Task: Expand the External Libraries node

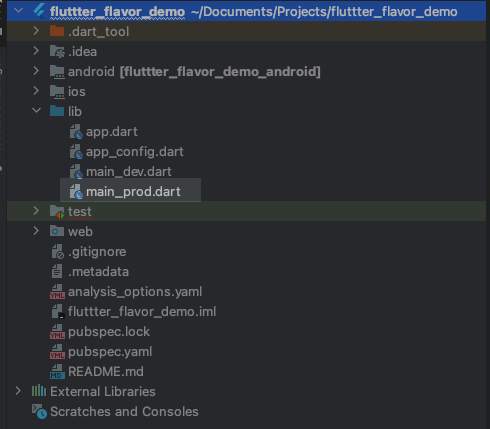Action: 18,391
